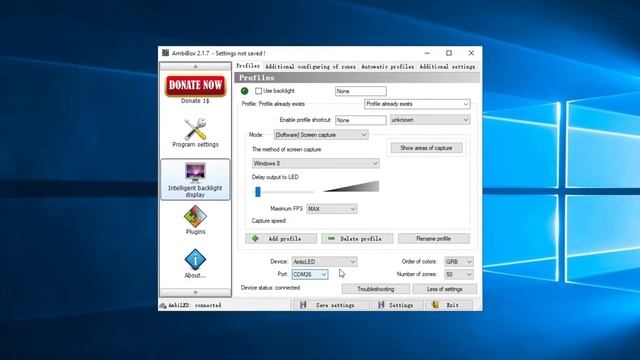Click the Donate 1$ text
The width and height of the screenshot is (640, 360).
click(195, 101)
